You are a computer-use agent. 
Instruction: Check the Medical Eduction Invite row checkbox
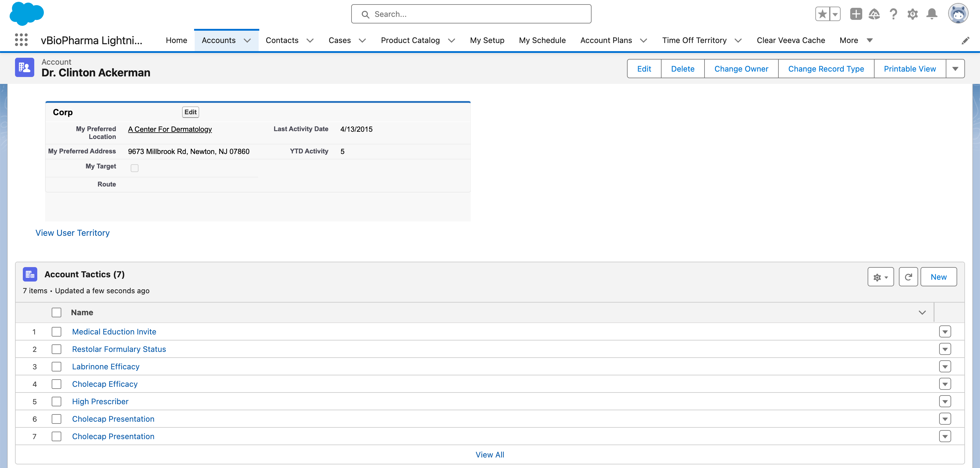56,332
